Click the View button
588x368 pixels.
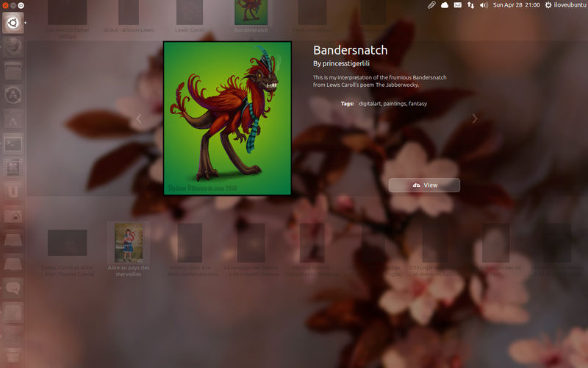point(424,185)
